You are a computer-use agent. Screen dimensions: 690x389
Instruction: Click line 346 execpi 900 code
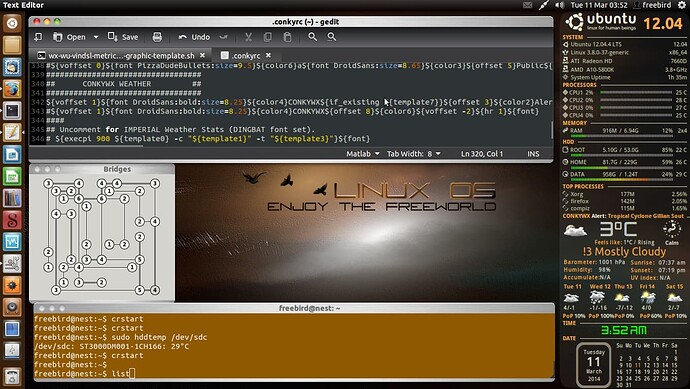[208, 139]
